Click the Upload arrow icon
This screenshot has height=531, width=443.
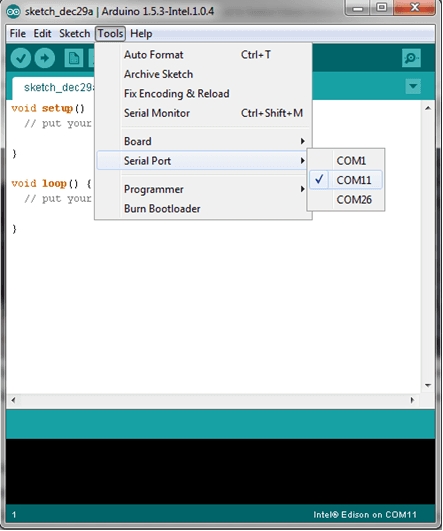point(45,58)
